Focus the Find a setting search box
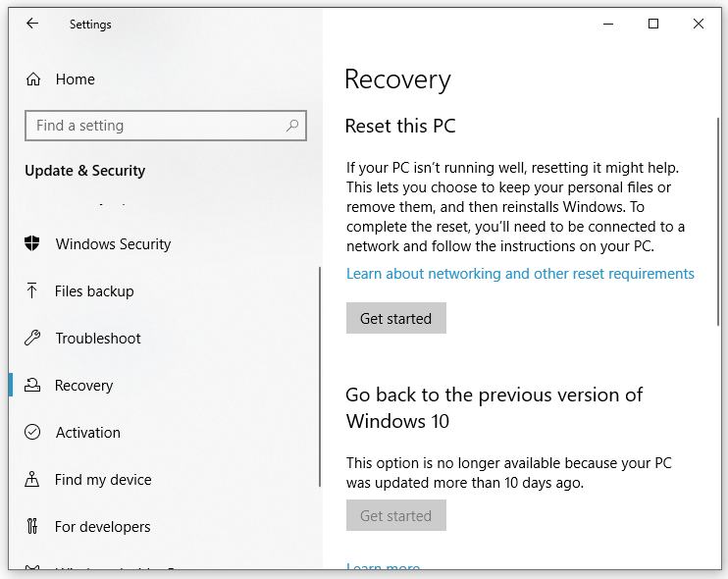The image size is (728, 579). click(166, 126)
